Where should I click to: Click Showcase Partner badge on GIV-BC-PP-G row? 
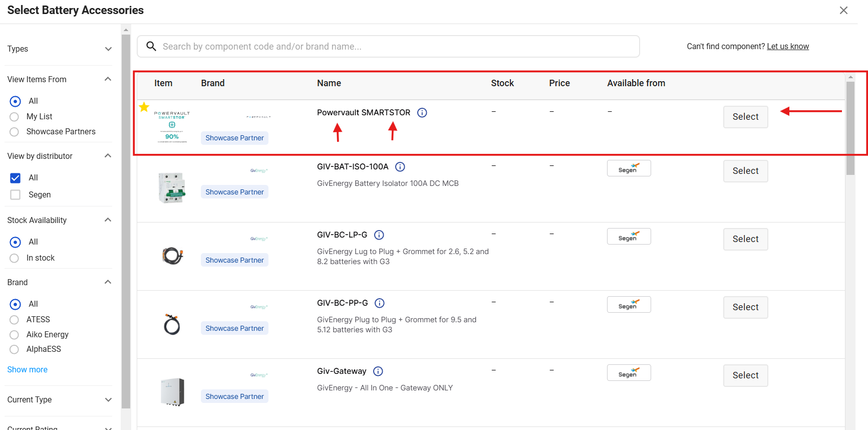[x=234, y=328]
